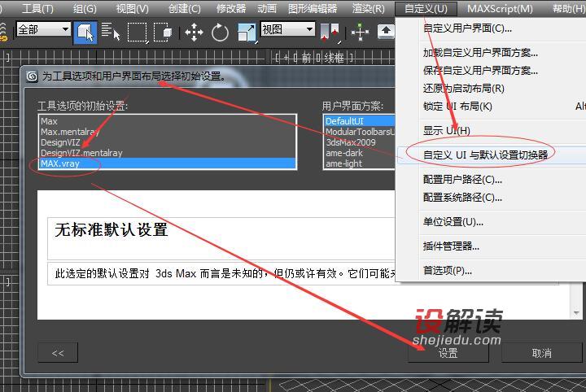586x392 pixels.
Task: Activate the Select and Scale tool
Action: click(x=247, y=32)
